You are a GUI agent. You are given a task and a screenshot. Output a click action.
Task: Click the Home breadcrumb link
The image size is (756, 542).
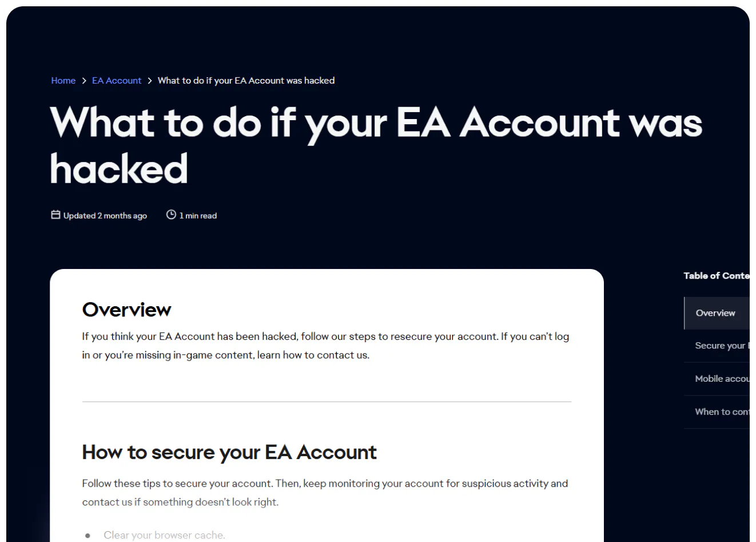63,81
